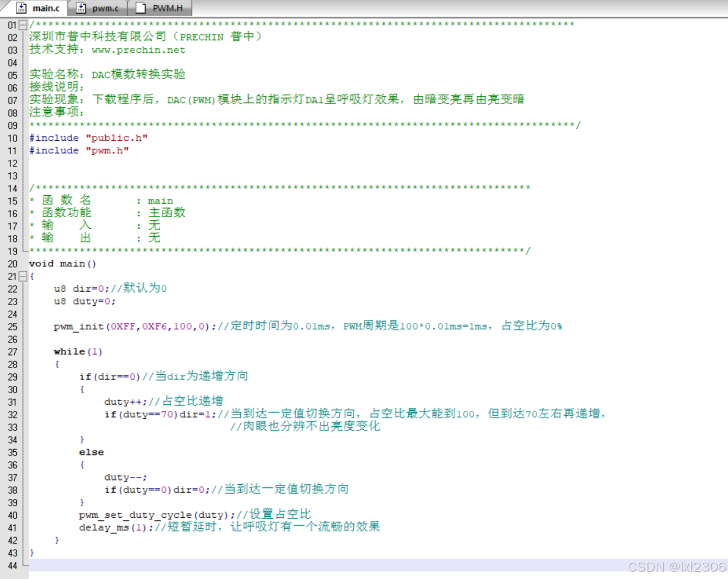Click the void main() declaration
This screenshot has width=728, height=579.
point(63,264)
